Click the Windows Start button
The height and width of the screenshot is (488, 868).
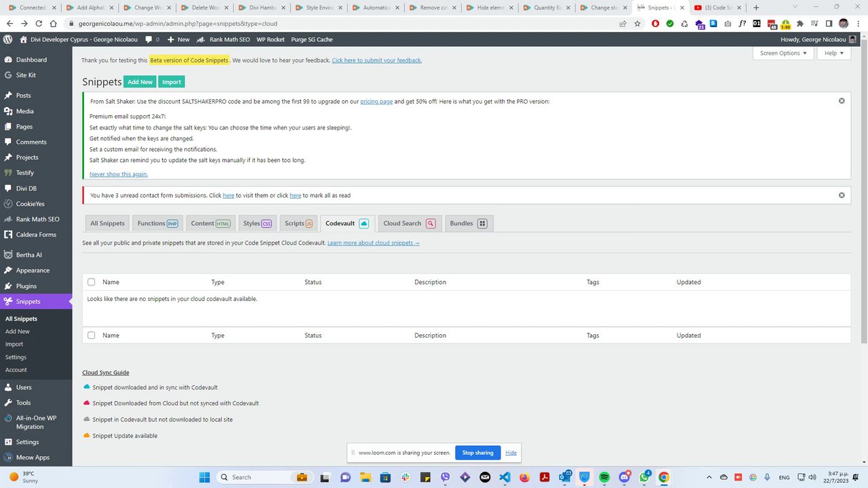[x=204, y=477]
